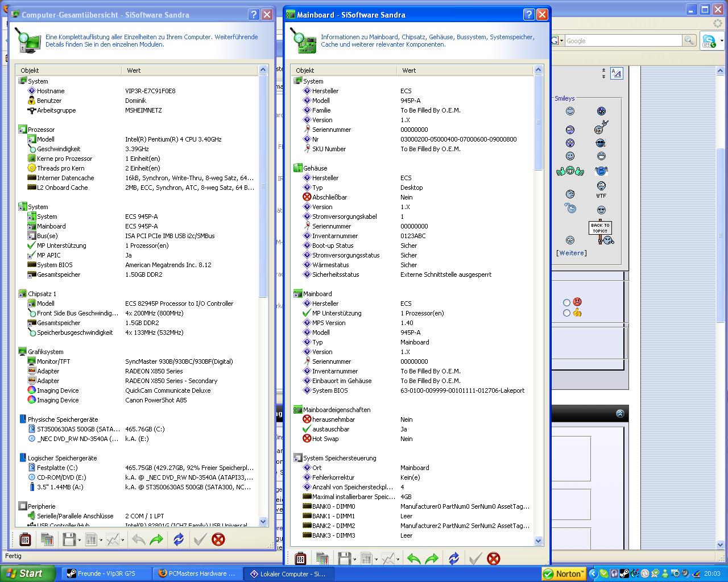
Task: Insert the Back to Topic sign smiley
Action: tap(601, 232)
